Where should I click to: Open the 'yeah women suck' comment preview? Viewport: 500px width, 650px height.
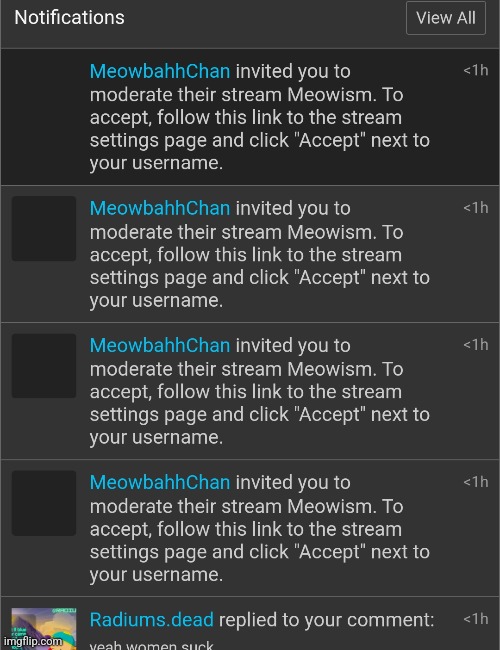coord(151,645)
